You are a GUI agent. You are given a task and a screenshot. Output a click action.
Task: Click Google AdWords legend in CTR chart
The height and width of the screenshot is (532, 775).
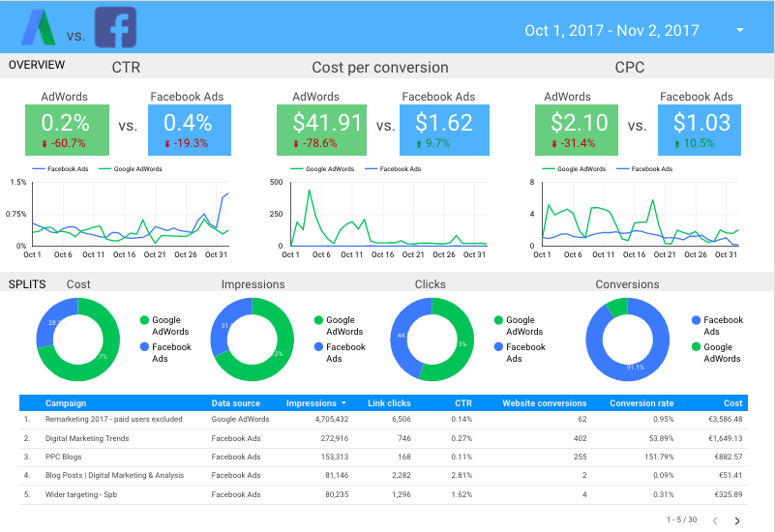tap(131, 169)
